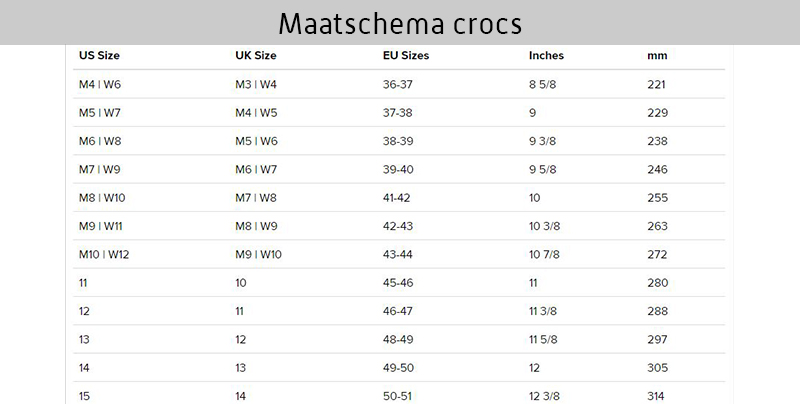Click the 221 mm value
Screen dimensions: 800x404
[656, 85]
